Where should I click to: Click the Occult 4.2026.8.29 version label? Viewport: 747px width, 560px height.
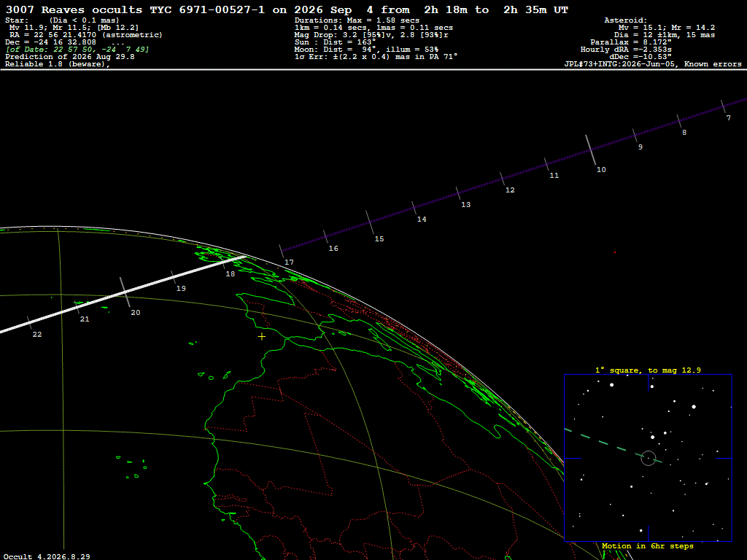point(47,556)
